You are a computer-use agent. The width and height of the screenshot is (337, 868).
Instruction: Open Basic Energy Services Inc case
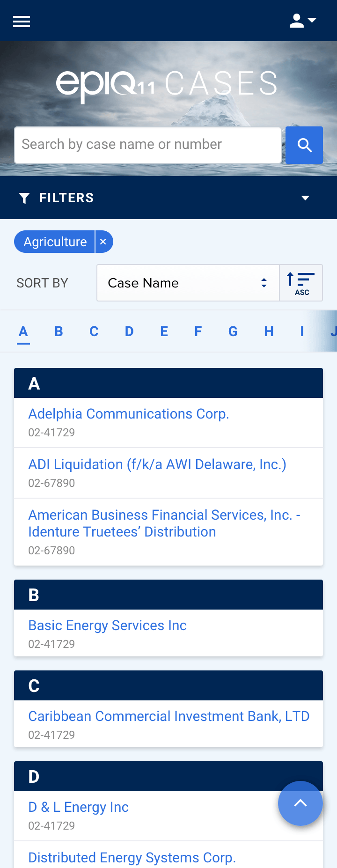coord(108,625)
